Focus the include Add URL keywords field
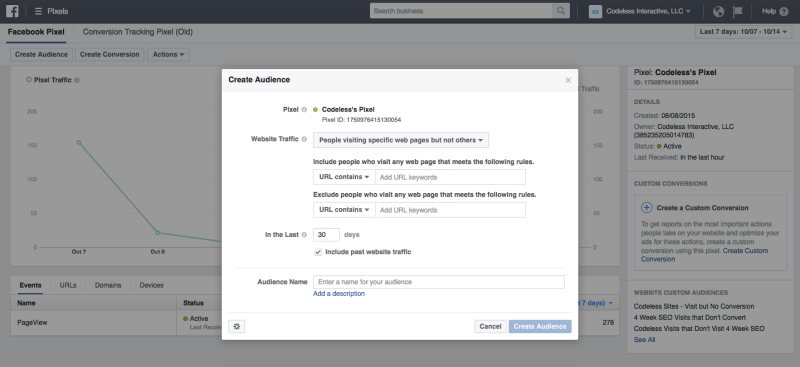This screenshot has height=367, width=800. (451, 177)
